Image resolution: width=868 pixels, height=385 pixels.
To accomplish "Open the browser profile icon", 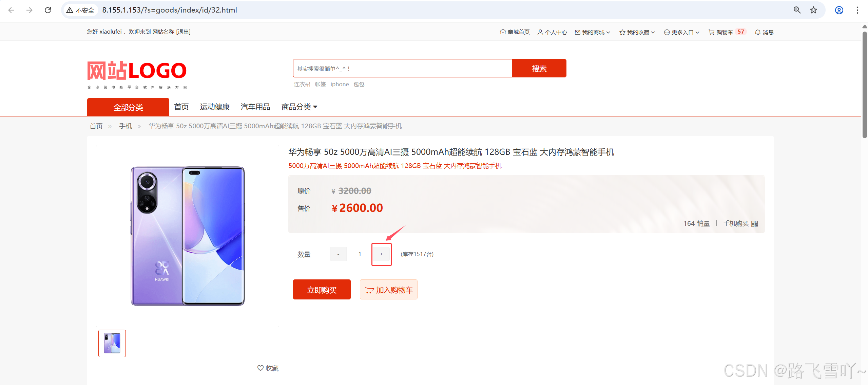I will 839,10.
